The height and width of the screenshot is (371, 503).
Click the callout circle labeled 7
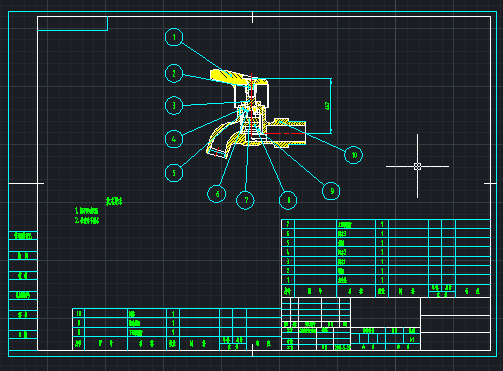245,200
